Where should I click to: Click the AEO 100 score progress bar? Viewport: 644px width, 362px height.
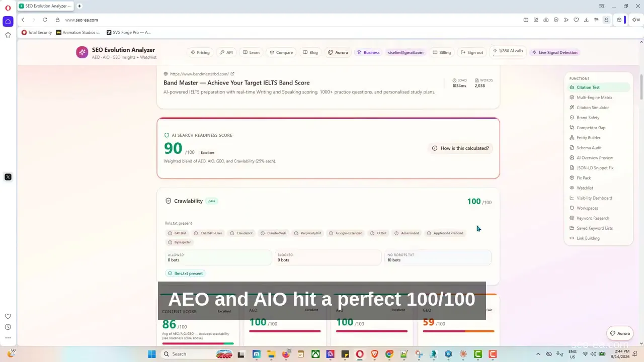click(x=285, y=331)
